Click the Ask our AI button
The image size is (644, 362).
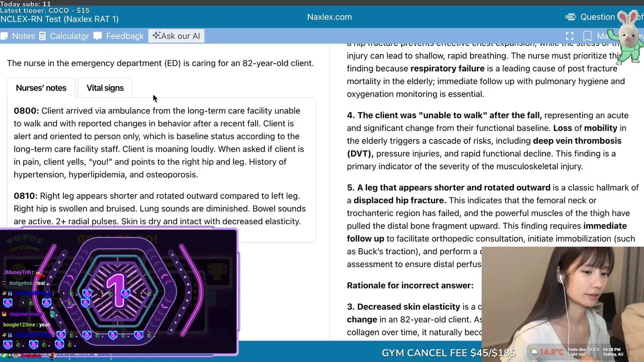[x=176, y=36]
